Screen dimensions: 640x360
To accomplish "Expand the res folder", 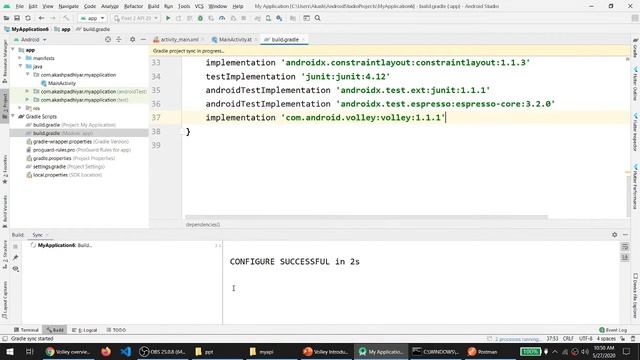I will [20, 108].
